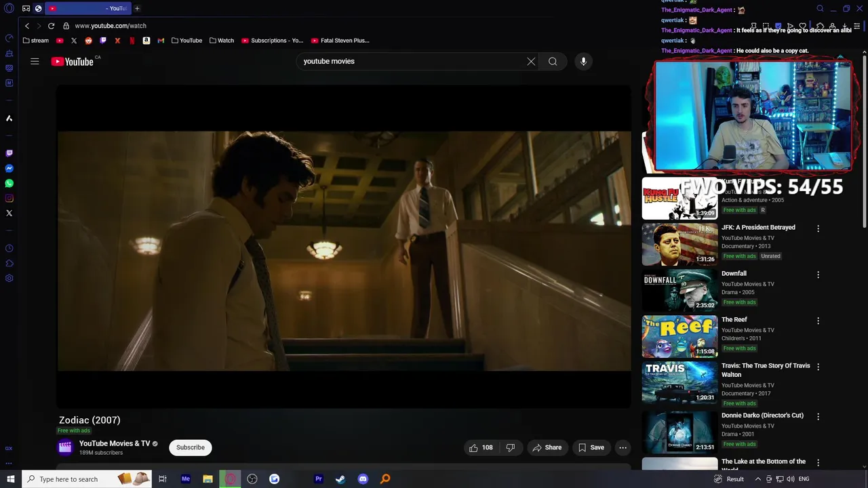Viewport: 868px width, 488px height.
Task: Open options menu for The Reef
Action: 818,321
